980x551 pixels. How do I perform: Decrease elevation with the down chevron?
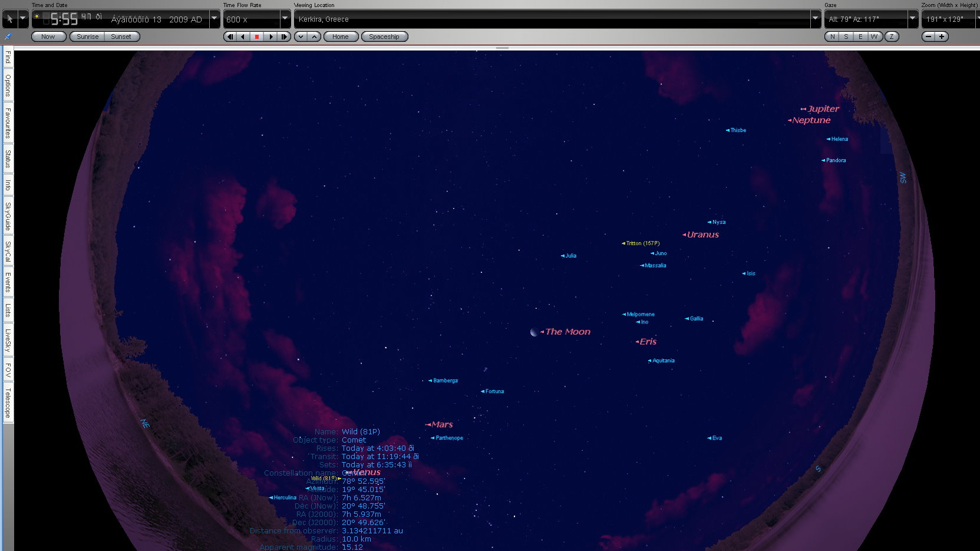tap(301, 37)
